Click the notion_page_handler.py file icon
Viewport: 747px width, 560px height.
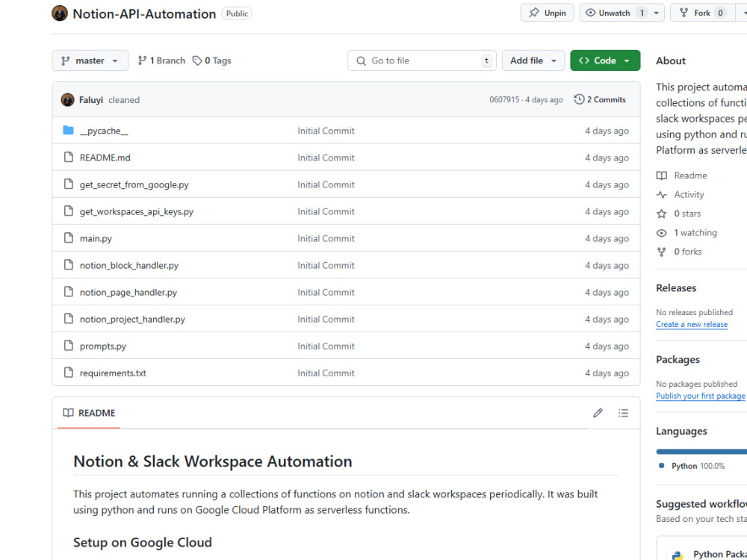pos(69,291)
